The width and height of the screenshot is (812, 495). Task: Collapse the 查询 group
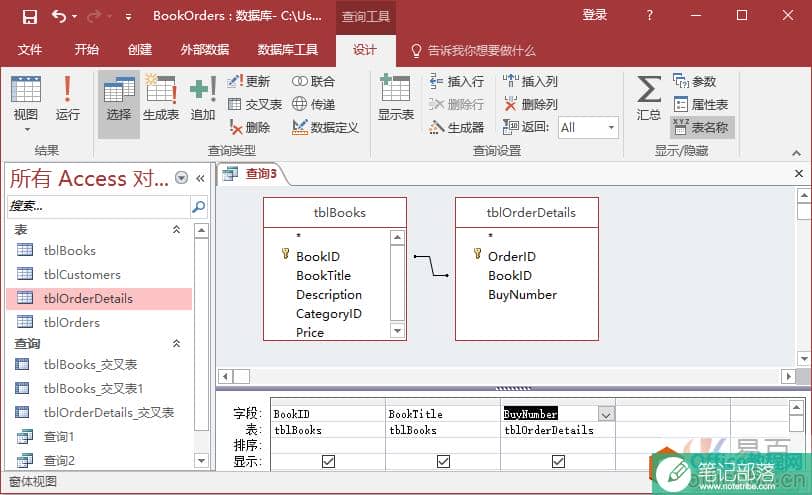click(176, 343)
